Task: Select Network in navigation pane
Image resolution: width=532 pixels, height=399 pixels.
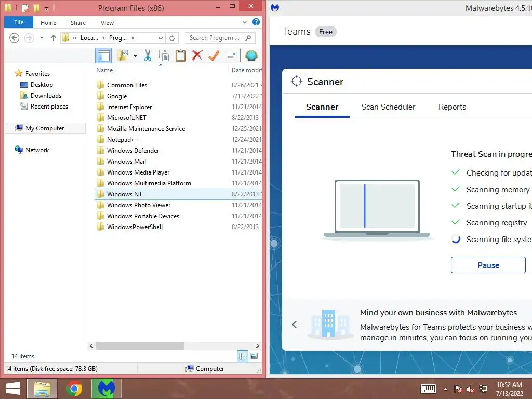Action: click(37, 150)
